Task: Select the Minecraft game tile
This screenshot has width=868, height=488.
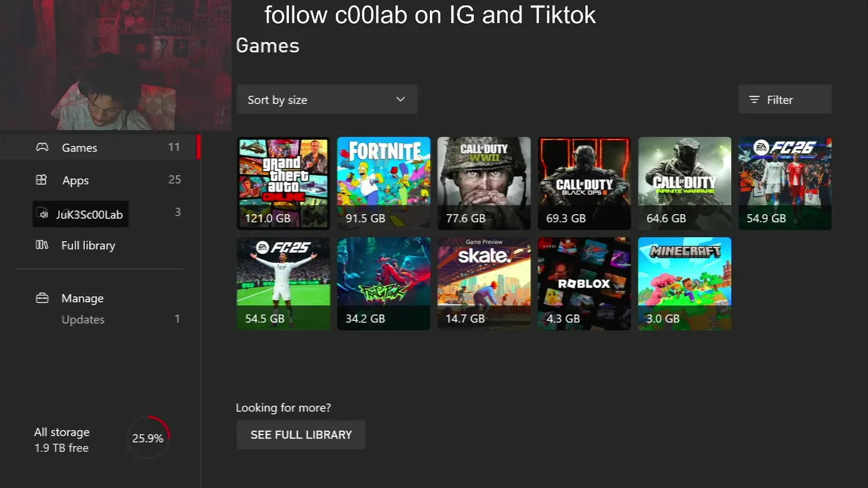Action: pyautogui.click(x=685, y=283)
